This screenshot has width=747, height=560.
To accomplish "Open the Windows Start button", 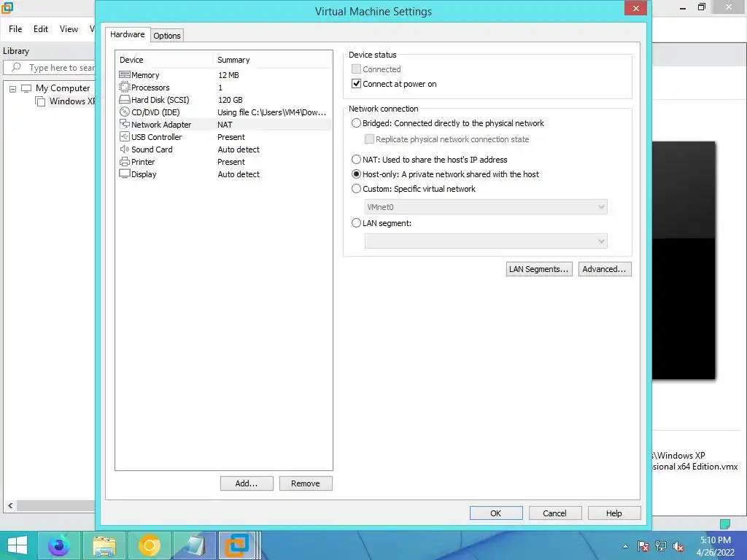I will pos(18,545).
